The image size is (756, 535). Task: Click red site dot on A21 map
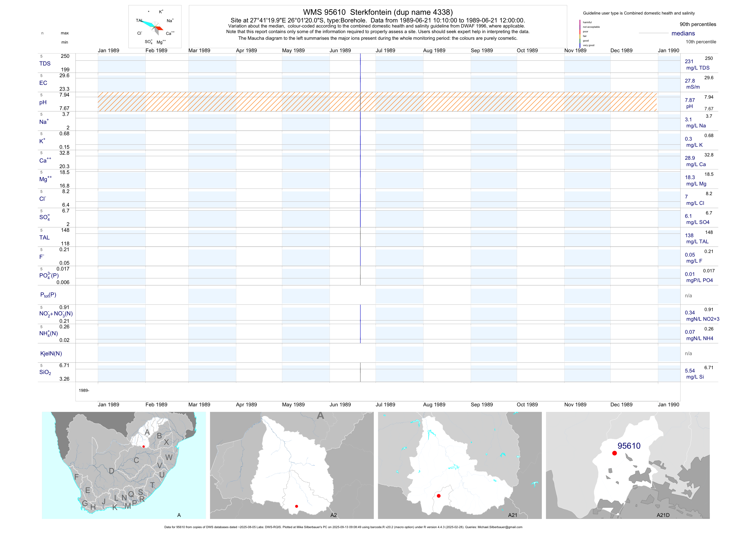pyautogui.click(x=438, y=496)
